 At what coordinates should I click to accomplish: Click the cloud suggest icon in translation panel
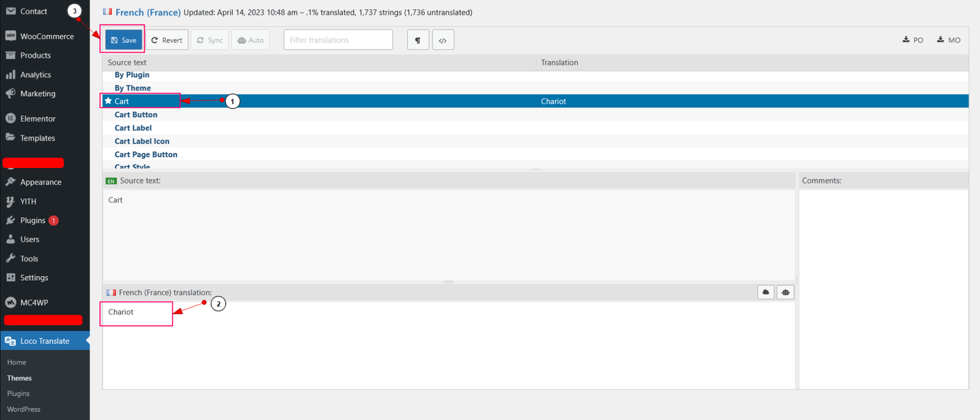pyautogui.click(x=766, y=292)
